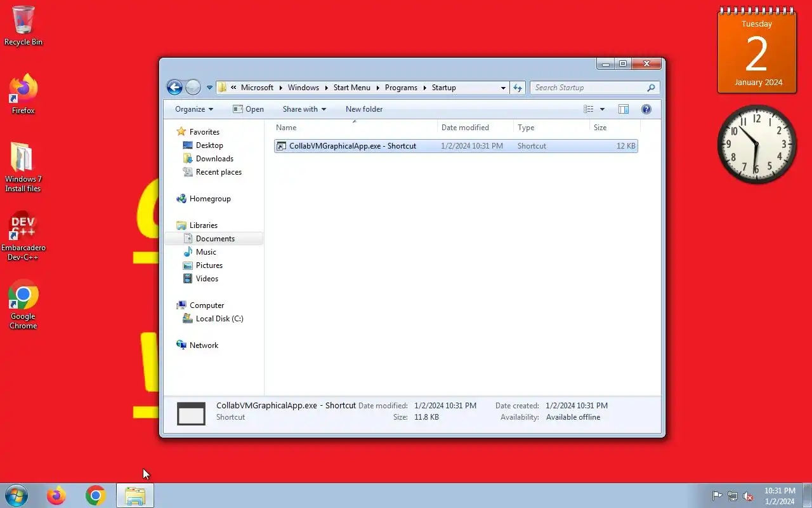Show the preview pane
Viewport: 812px width, 508px height.
[624, 109]
